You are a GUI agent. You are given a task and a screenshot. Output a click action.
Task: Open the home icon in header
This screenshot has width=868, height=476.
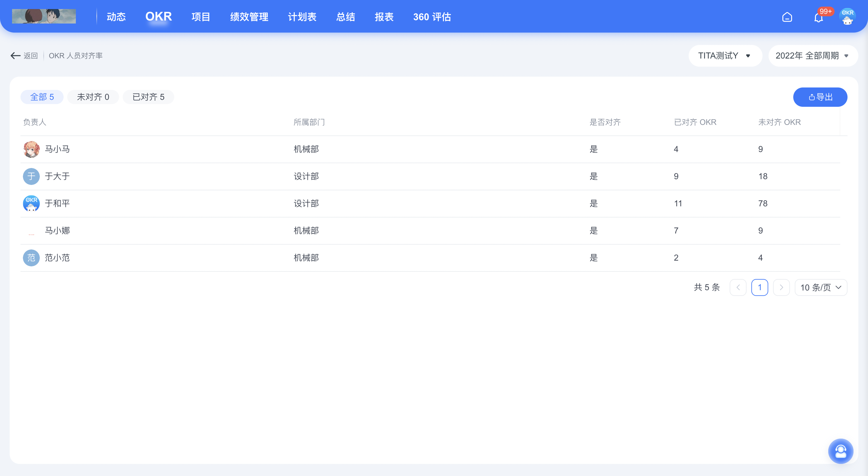tap(787, 17)
